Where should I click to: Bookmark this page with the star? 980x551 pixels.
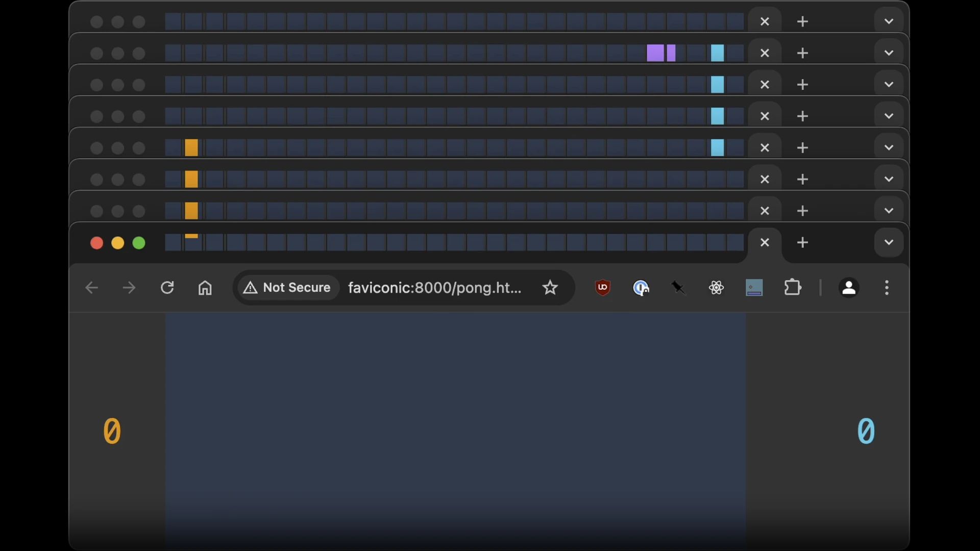pos(550,288)
